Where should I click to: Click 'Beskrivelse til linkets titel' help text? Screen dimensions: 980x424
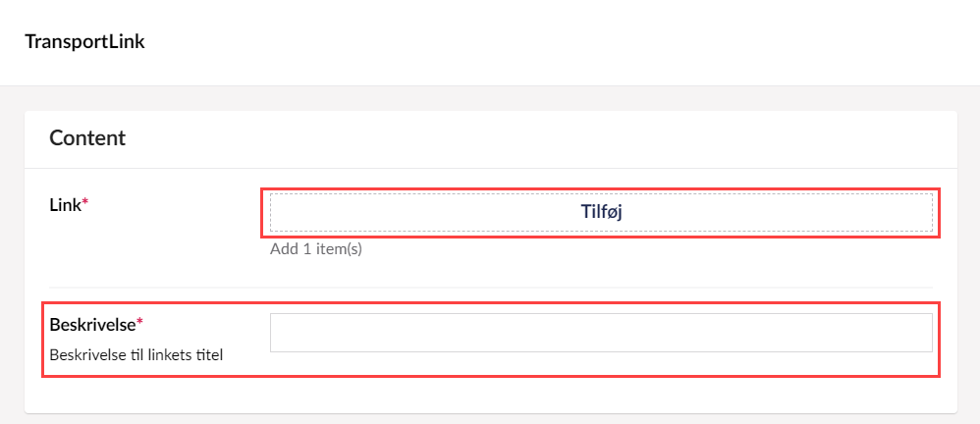click(136, 354)
